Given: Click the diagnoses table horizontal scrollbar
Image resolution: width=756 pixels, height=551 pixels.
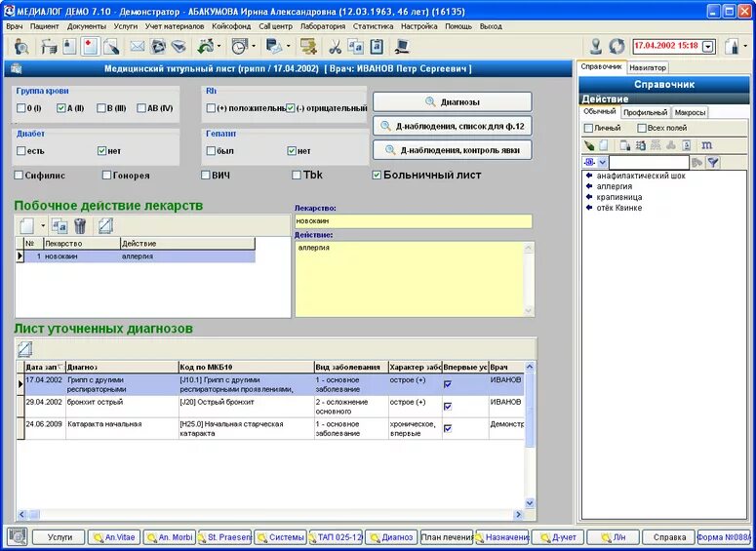Looking at the screenshot, I should coord(270,514).
